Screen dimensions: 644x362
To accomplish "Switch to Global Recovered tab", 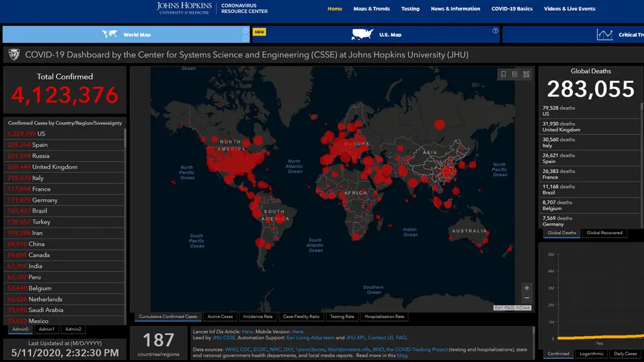I will click(604, 233).
